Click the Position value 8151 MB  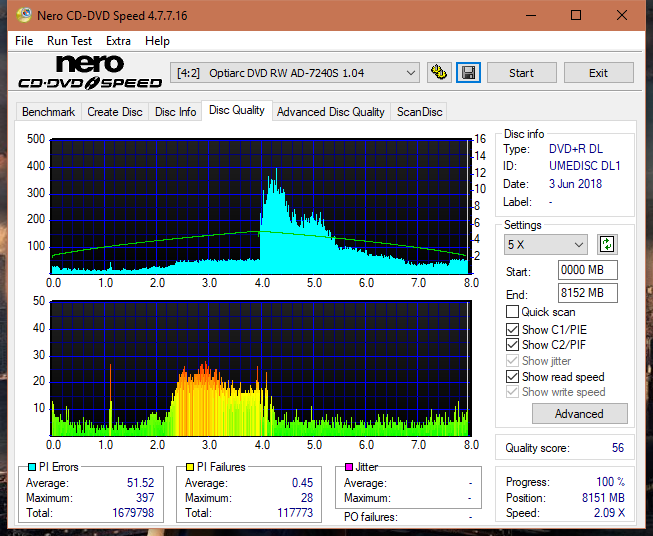coord(603,498)
